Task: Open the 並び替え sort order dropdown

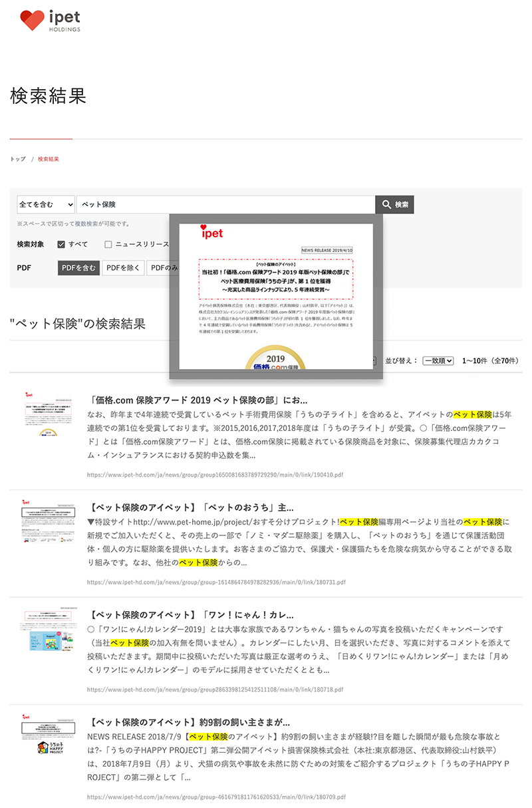Action: click(x=438, y=360)
